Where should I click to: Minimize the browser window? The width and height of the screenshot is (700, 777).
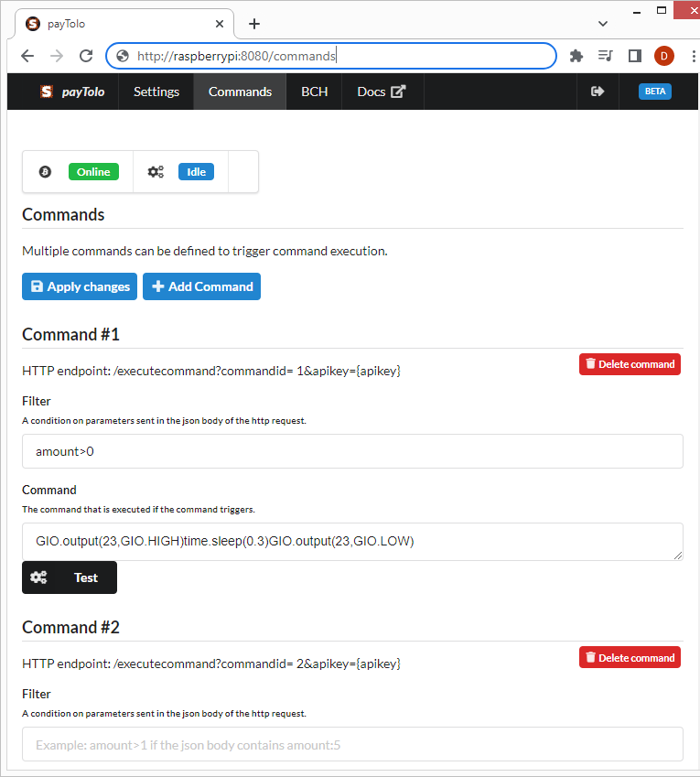coord(637,11)
